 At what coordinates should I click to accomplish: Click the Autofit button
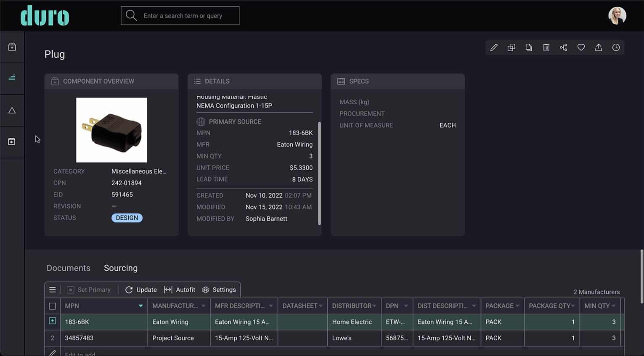click(x=180, y=290)
